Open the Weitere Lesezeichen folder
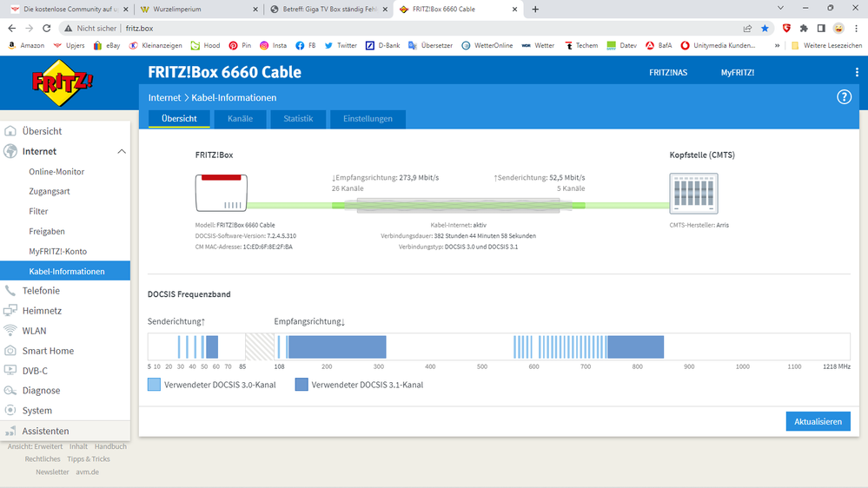Viewport: 868px width, 488px height. [x=826, y=45]
